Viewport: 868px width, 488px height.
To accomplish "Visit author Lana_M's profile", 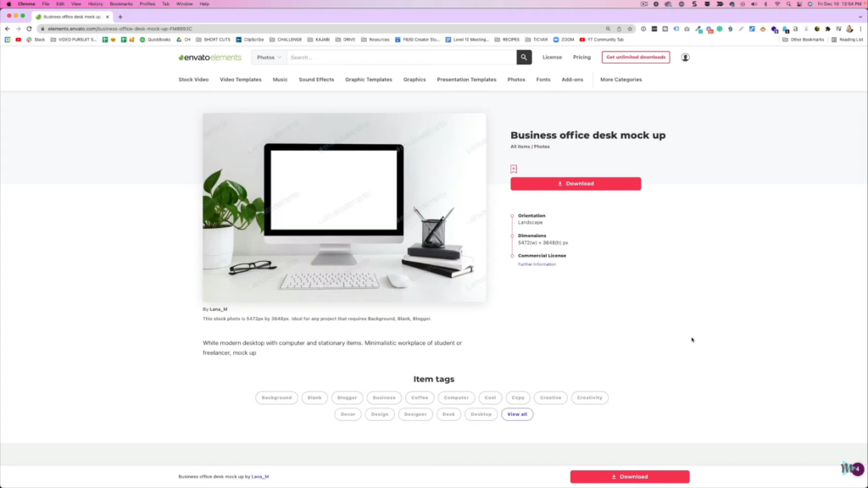I will (x=218, y=309).
